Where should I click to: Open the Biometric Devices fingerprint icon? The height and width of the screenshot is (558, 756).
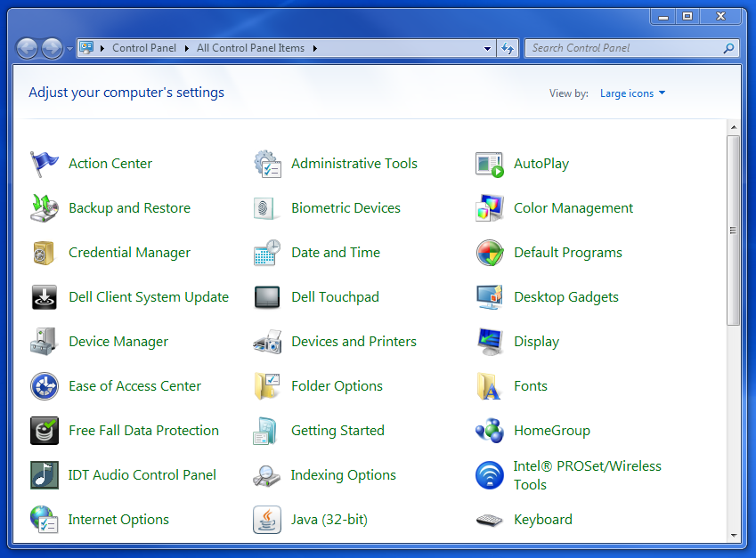(x=265, y=208)
